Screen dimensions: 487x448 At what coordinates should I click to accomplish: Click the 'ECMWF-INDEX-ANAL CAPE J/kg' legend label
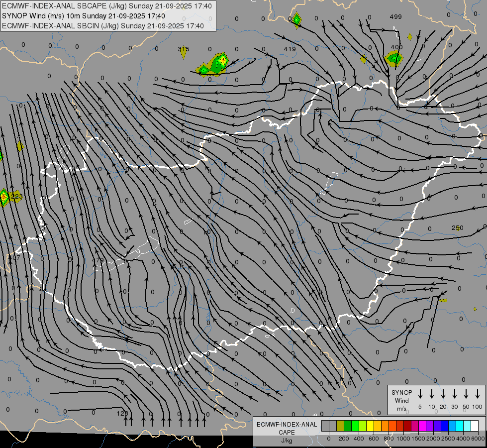tap(287, 432)
